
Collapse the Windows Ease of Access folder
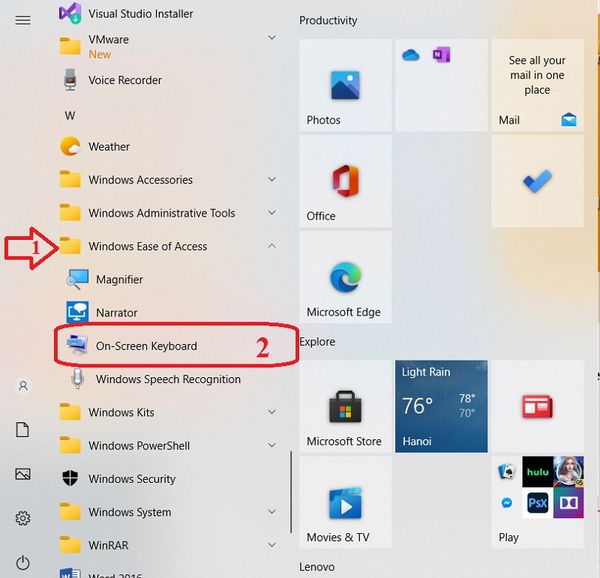coord(272,246)
